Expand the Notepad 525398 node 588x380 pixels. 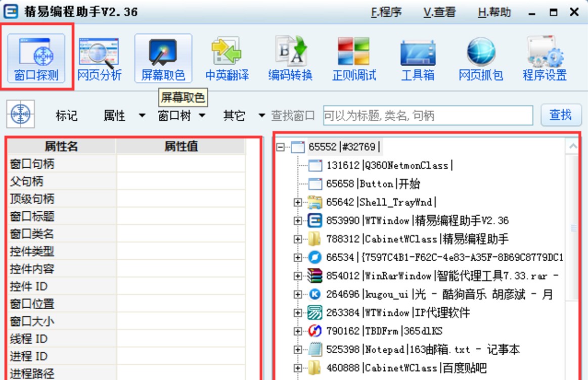(x=298, y=349)
